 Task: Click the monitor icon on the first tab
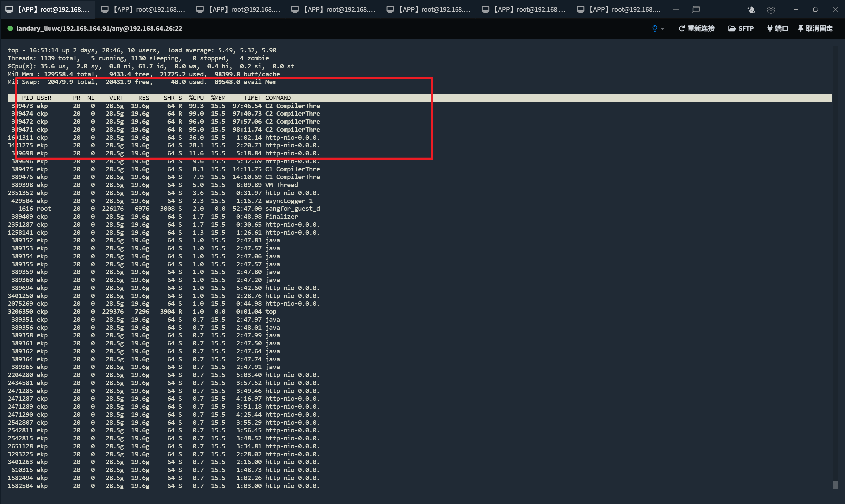tap(9, 10)
